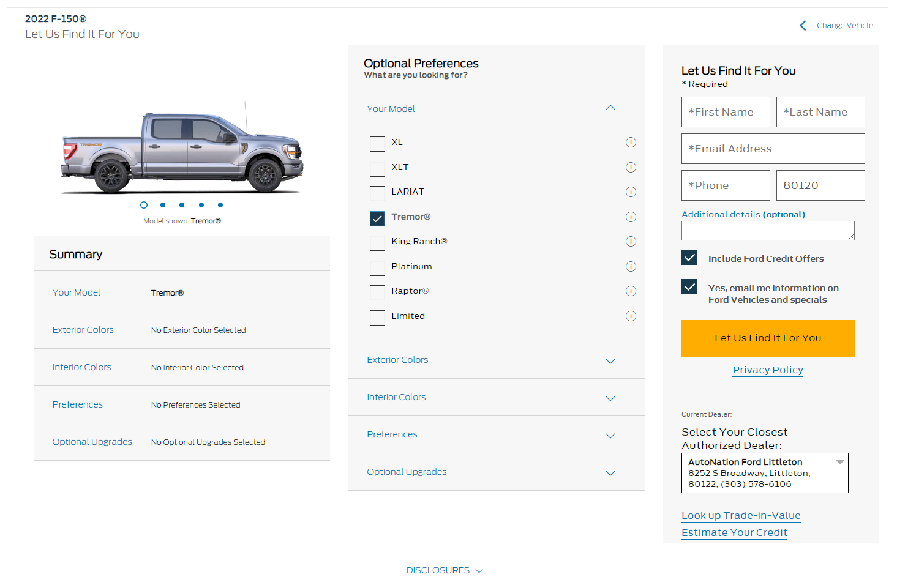Click the 'Optional Preferences' heading

421,64
